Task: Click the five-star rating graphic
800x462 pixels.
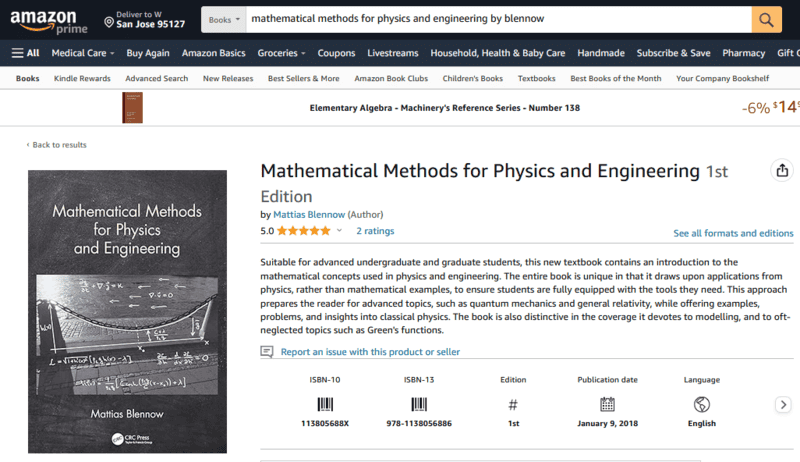Action: (x=304, y=231)
